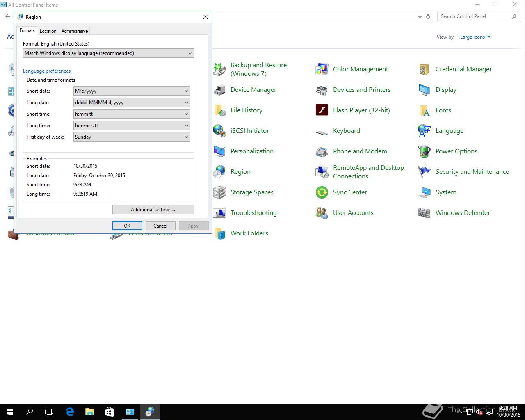Open Action Center notifications icon
The height and width of the screenshot is (420, 525).
coord(490,412)
